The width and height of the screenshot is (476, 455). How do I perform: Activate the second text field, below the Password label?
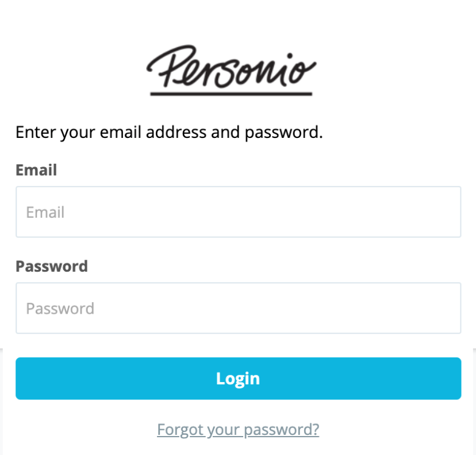tap(238, 308)
